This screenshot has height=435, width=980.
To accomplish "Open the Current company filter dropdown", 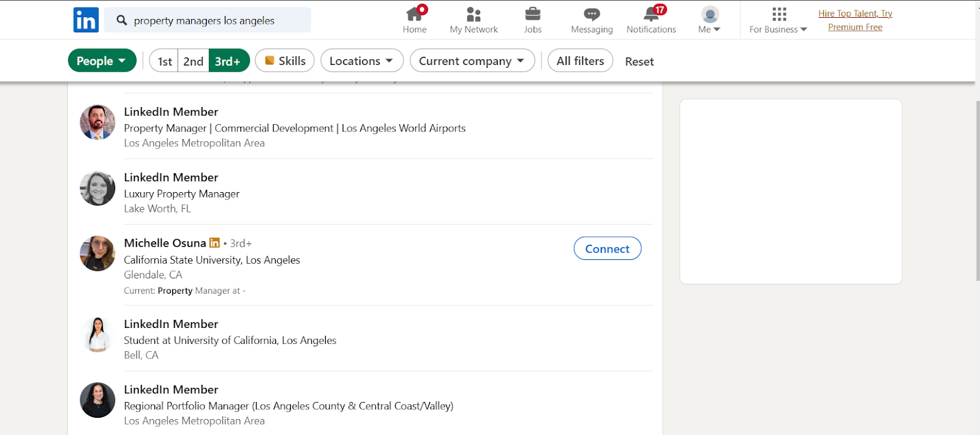I will point(472,61).
